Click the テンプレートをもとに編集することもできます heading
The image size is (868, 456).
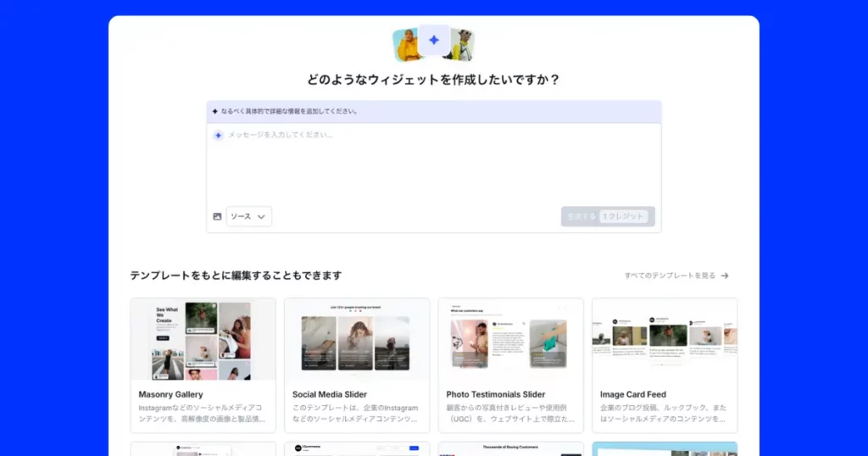[236, 275]
